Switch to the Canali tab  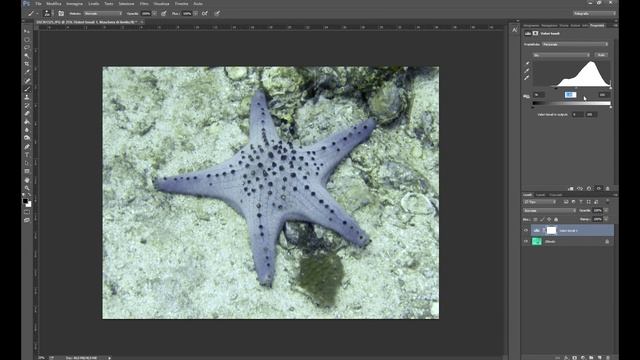click(540, 195)
